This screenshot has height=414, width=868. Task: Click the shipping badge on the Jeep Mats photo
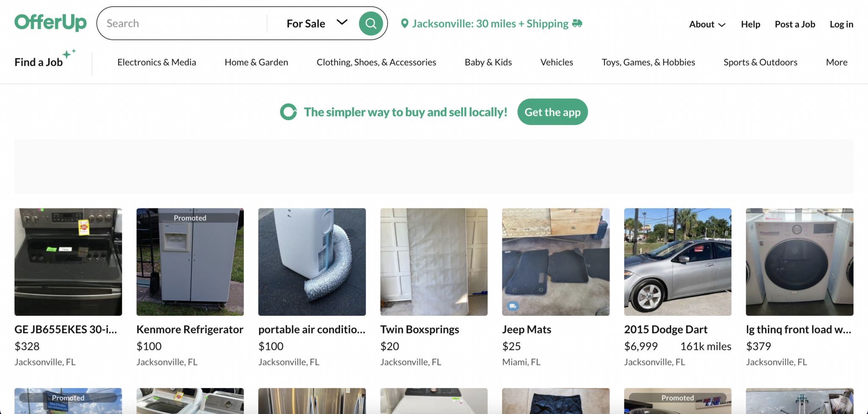click(513, 306)
